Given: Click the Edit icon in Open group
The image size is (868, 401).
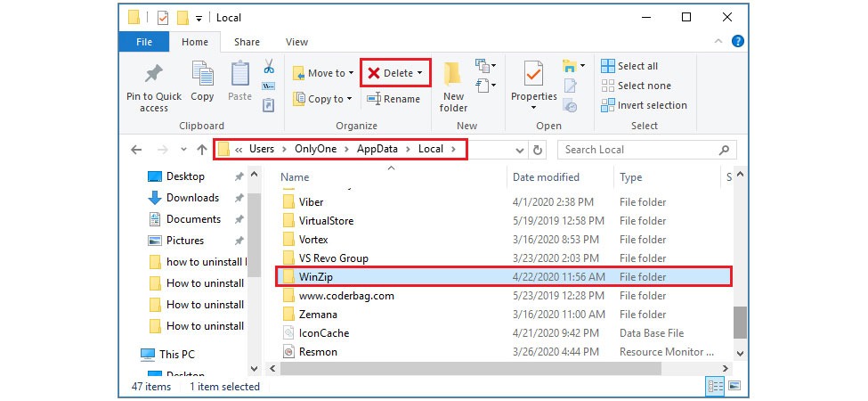Looking at the screenshot, I should click(570, 86).
